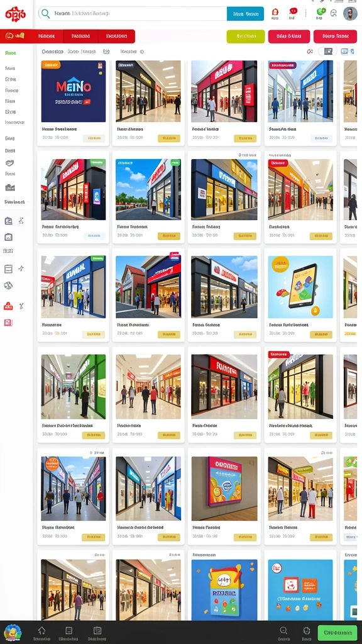
Task: Click the pale button on the MEINO card
Action: click(x=94, y=138)
